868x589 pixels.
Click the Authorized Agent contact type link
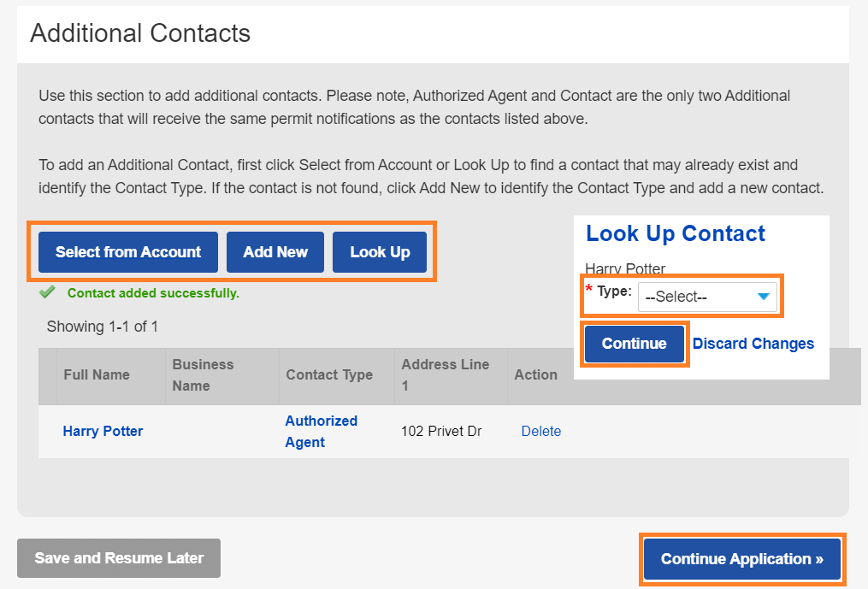[321, 432]
